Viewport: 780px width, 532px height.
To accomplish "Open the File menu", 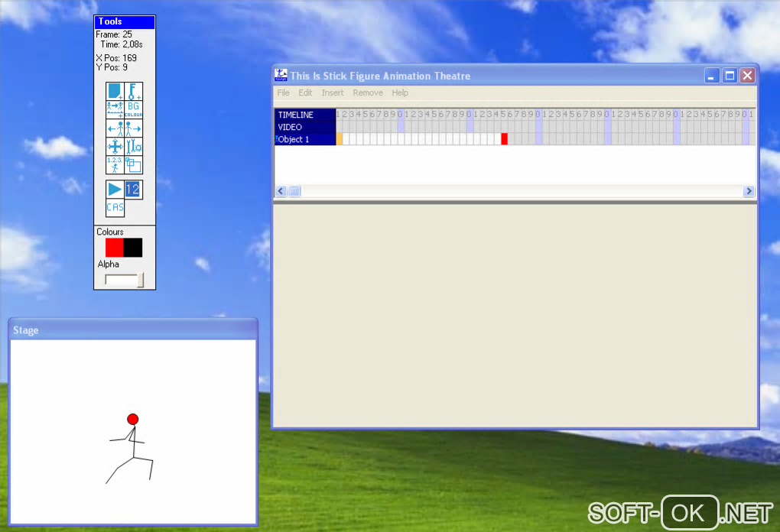I will click(283, 92).
